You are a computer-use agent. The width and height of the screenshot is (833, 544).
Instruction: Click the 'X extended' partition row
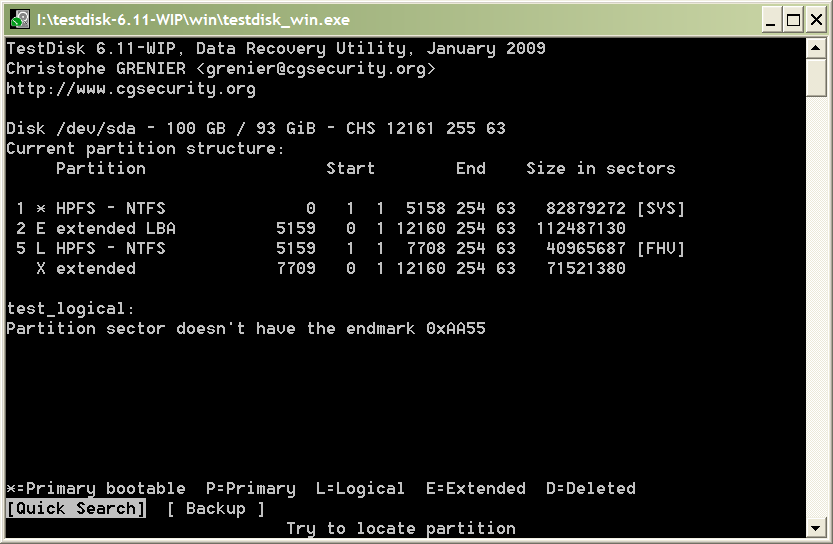(x=331, y=268)
